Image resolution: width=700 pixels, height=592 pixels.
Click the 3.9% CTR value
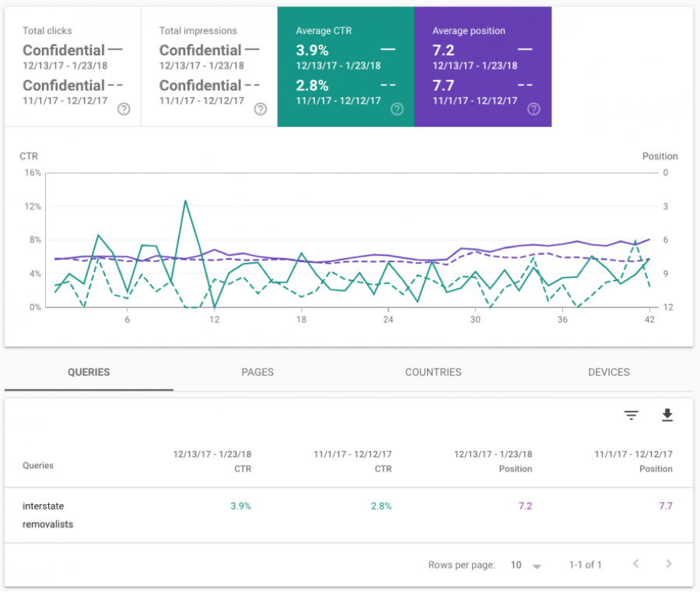point(240,506)
